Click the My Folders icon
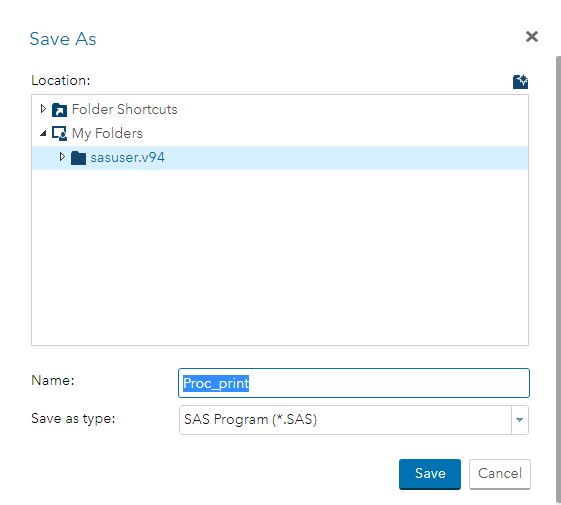The image size is (561, 505). pos(59,133)
